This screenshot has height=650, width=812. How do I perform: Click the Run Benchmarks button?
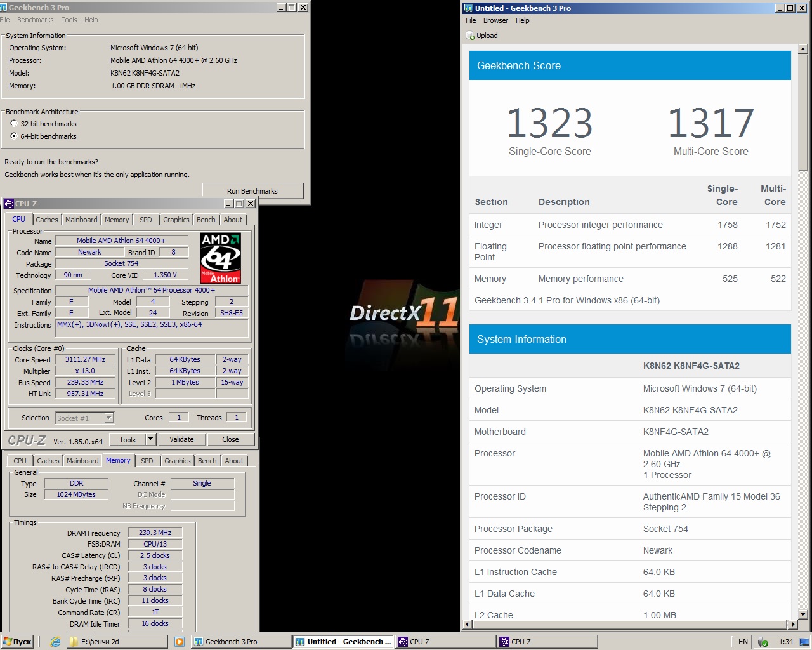(252, 191)
